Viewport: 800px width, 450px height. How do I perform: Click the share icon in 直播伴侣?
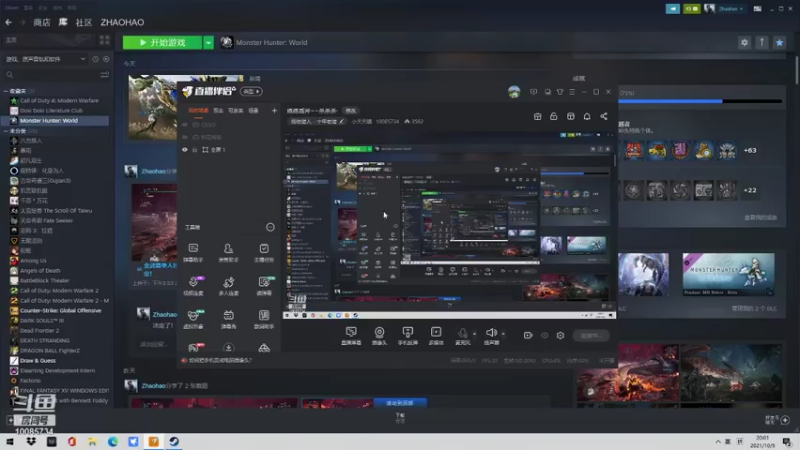[604, 116]
